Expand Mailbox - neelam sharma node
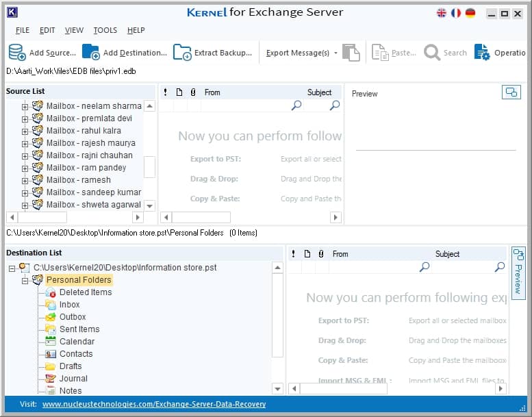Screen dimensions: 532x417 25,107
